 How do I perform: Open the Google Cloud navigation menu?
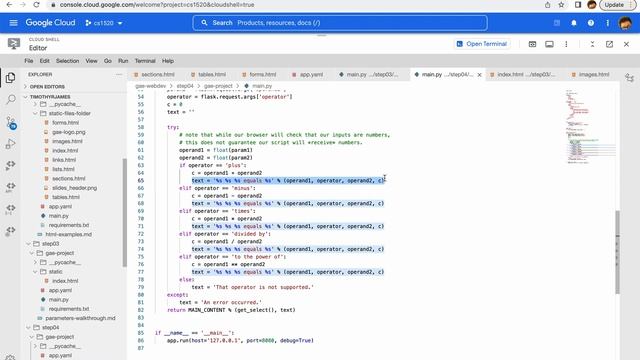click(13, 23)
